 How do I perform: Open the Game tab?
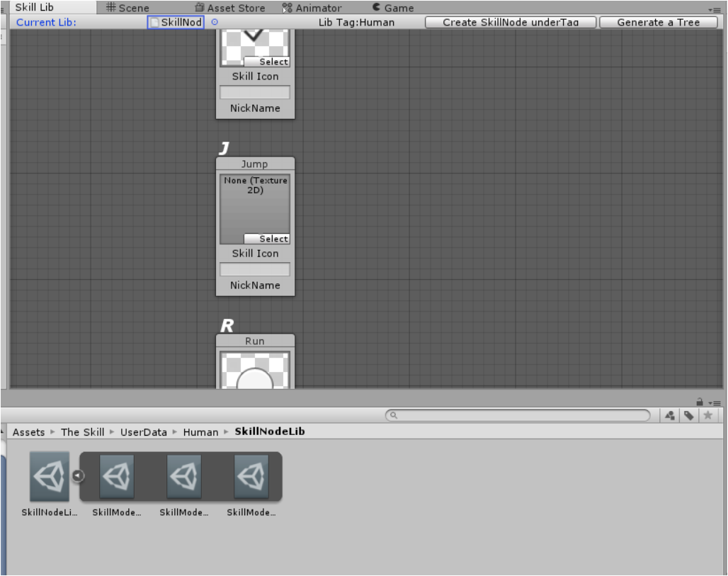point(393,8)
